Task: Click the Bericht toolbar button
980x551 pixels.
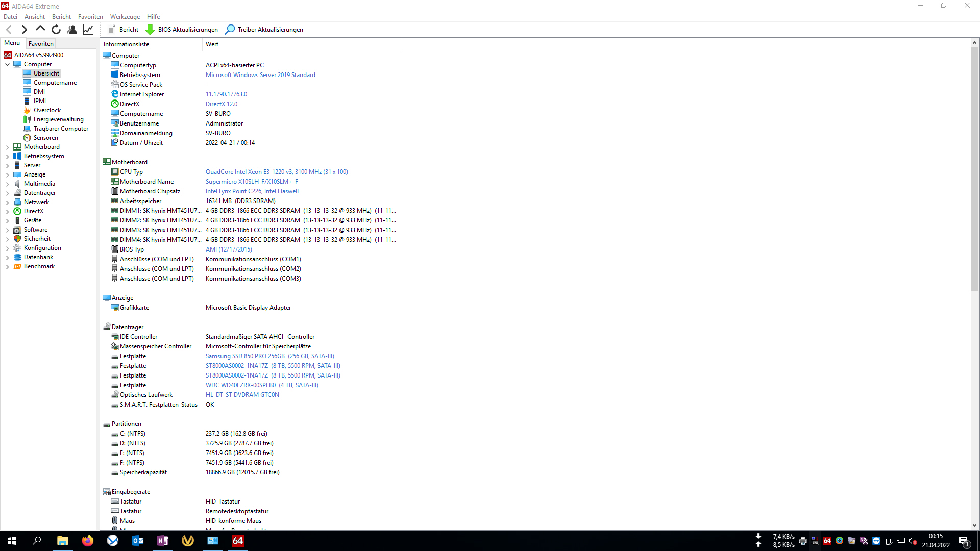Action: pos(123,30)
